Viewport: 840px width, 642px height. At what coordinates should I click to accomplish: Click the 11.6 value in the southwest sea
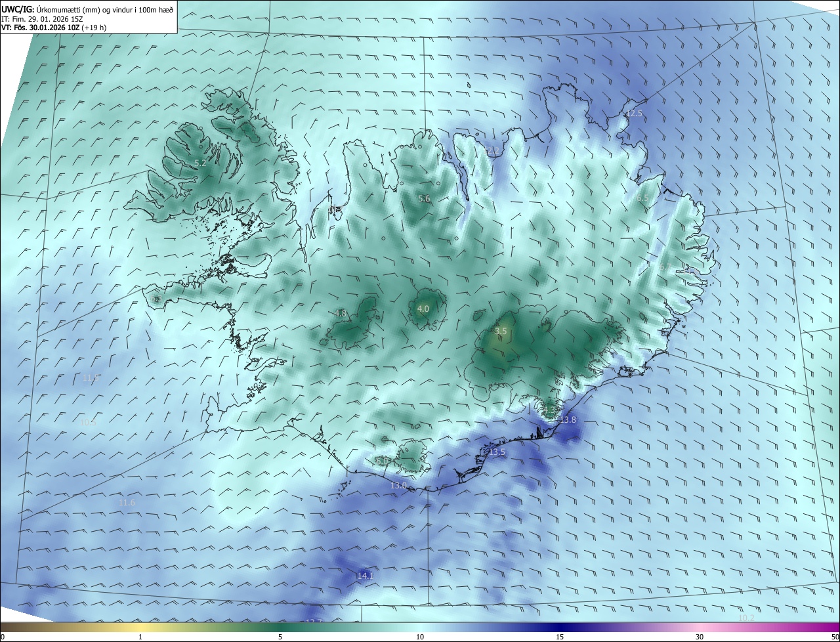click(x=127, y=502)
